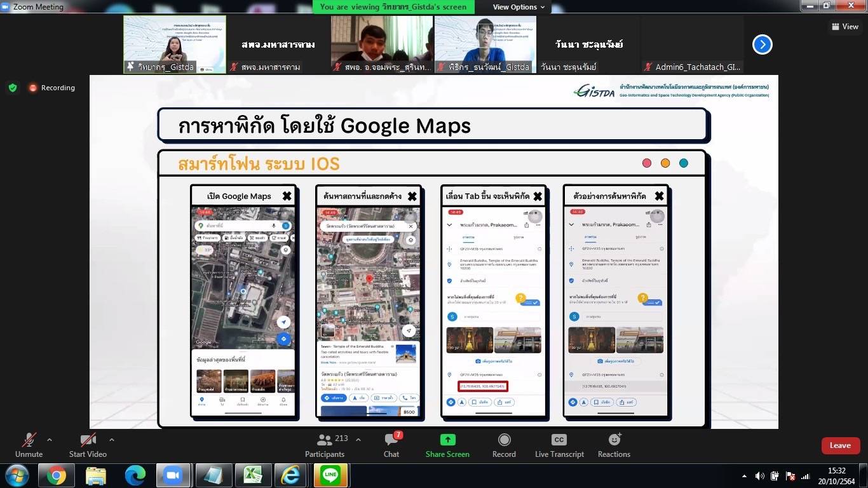The height and width of the screenshot is (488, 868).
Task: Open LINE from the taskbar
Action: [331, 475]
